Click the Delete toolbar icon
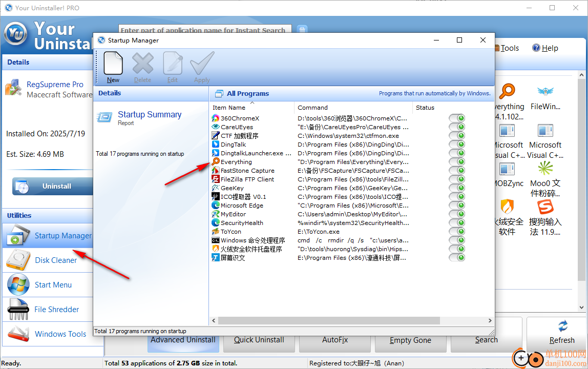 coord(143,64)
